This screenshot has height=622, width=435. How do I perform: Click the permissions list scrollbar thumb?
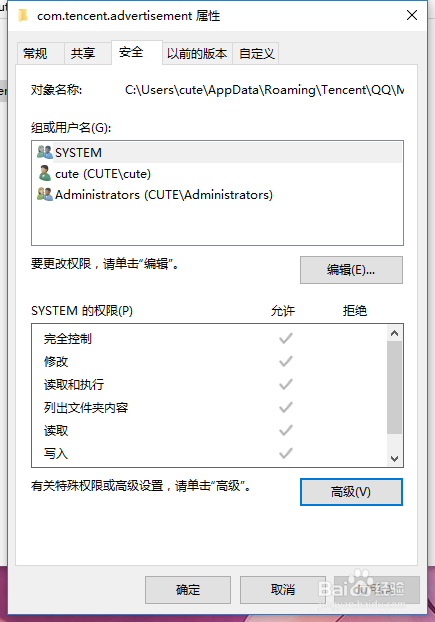click(394, 387)
